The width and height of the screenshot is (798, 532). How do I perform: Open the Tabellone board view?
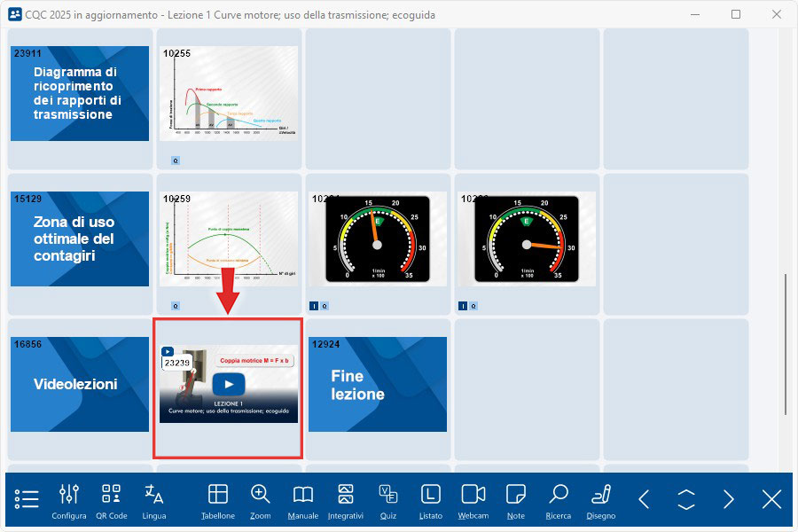(218, 499)
